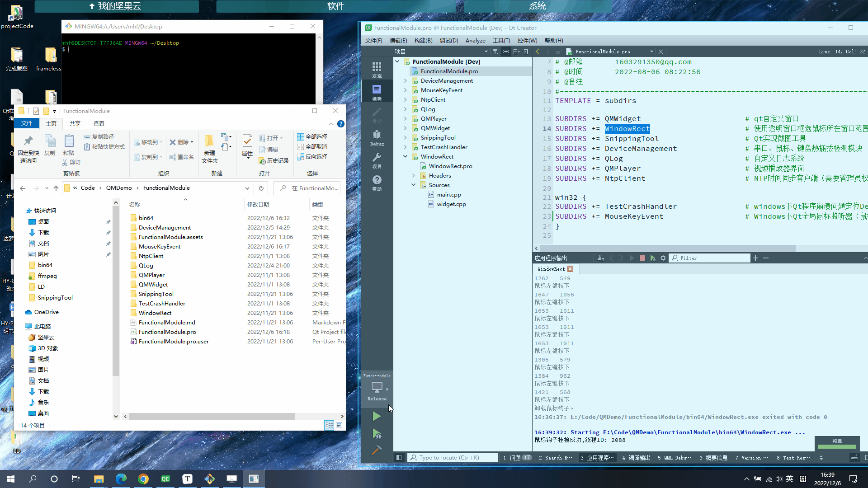Toggle the left sidebar visibility button

[399, 457]
